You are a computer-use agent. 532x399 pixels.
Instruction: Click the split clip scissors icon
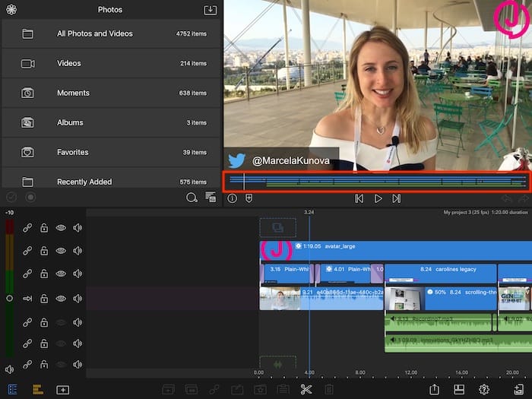point(306,389)
